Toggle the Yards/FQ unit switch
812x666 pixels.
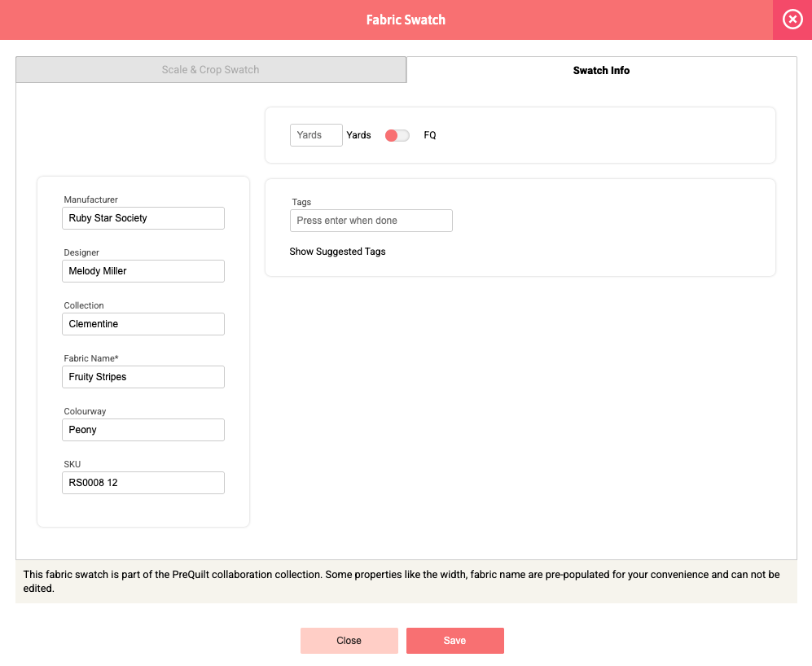[x=397, y=135]
